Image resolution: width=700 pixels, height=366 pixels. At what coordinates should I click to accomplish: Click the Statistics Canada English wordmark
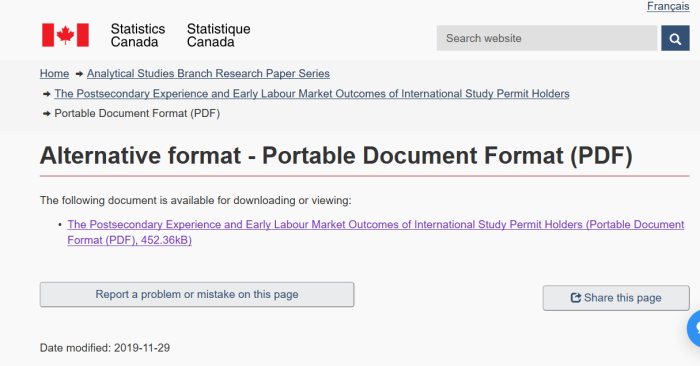138,35
